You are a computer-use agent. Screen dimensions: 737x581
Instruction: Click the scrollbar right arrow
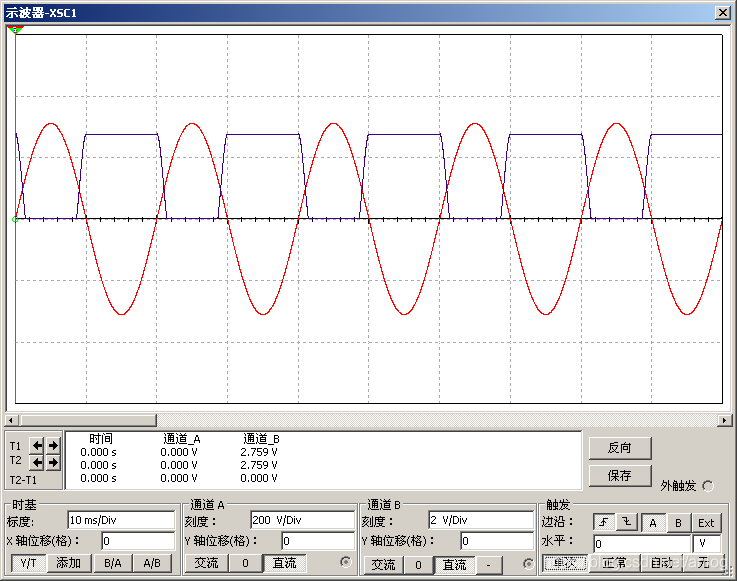point(724,420)
